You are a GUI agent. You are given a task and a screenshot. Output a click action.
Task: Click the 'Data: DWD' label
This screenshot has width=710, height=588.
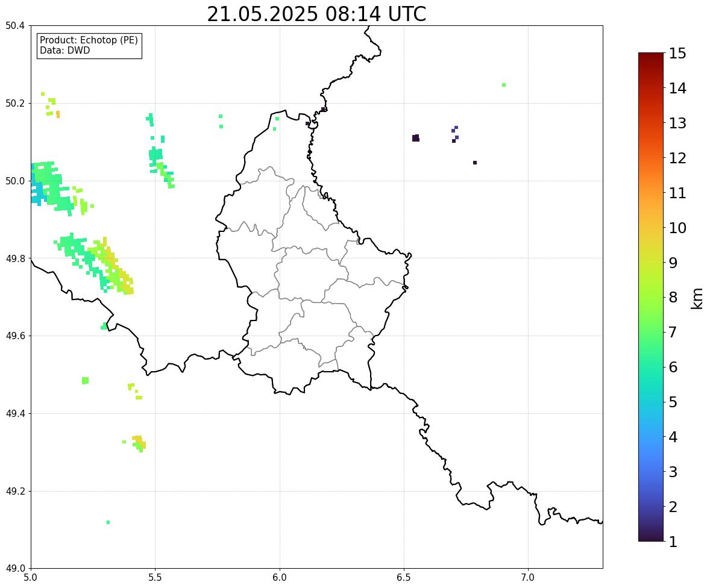coord(64,50)
